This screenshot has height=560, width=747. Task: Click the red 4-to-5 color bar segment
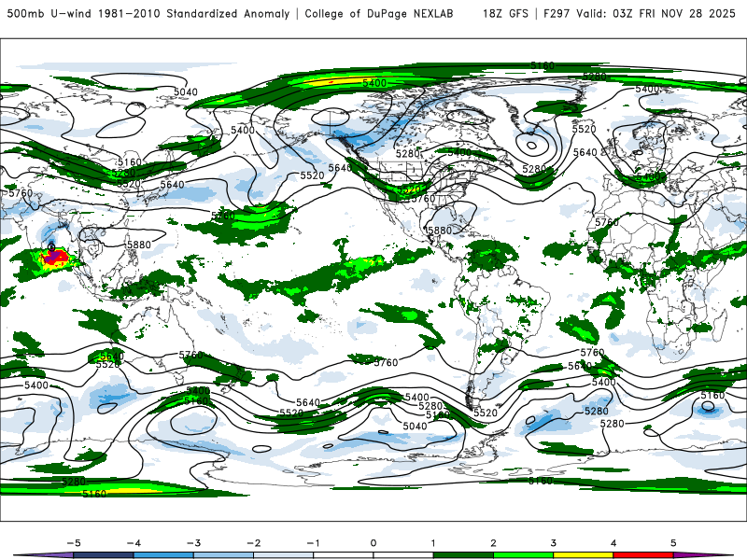point(643,555)
